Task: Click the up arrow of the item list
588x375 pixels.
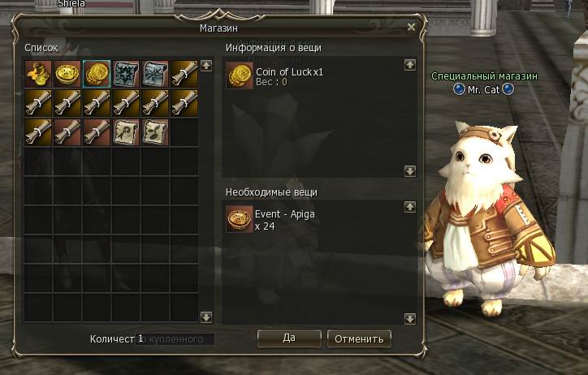Action: (206, 66)
